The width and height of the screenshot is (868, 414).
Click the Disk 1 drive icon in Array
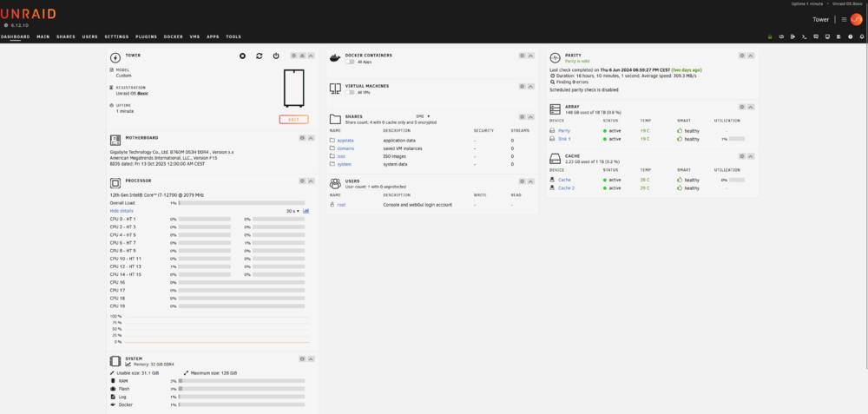pyautogui.click(x=552, y=139)
